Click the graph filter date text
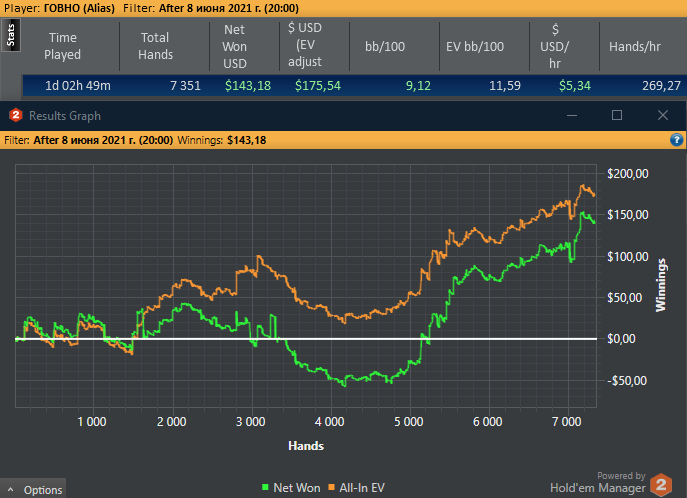Image resolution: width=687 pixels, height=498 pixels. (x=103, y=140)
